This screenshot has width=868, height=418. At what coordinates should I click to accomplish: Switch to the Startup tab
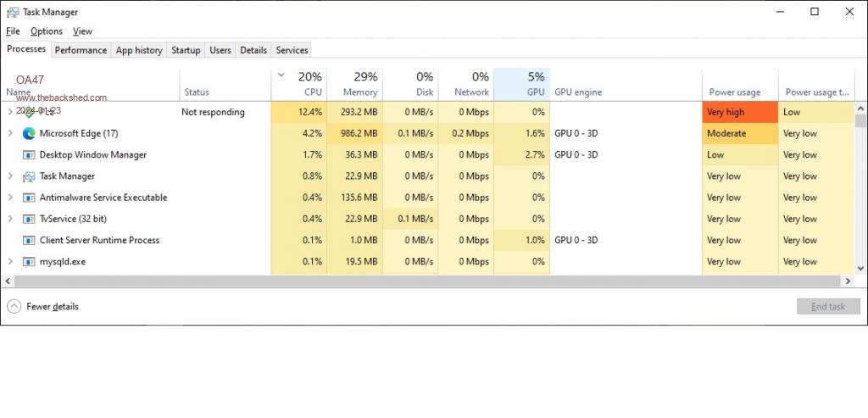[x=186, y=50]
